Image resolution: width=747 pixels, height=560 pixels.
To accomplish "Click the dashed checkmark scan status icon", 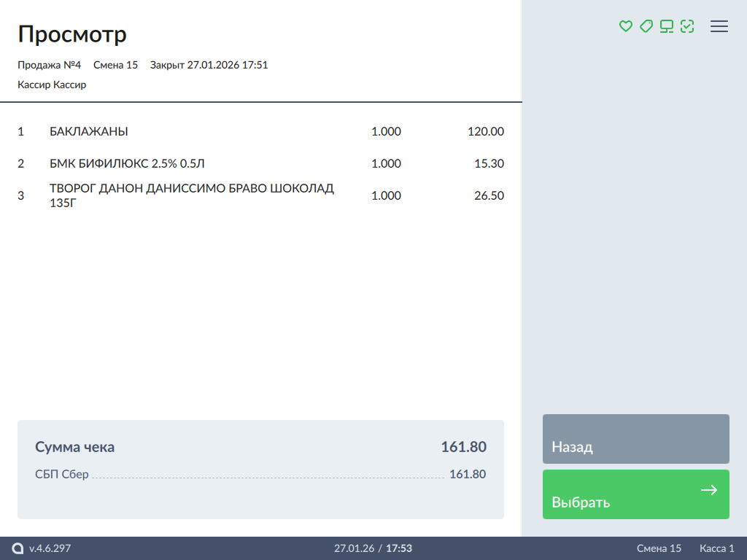I will (686, 26).
